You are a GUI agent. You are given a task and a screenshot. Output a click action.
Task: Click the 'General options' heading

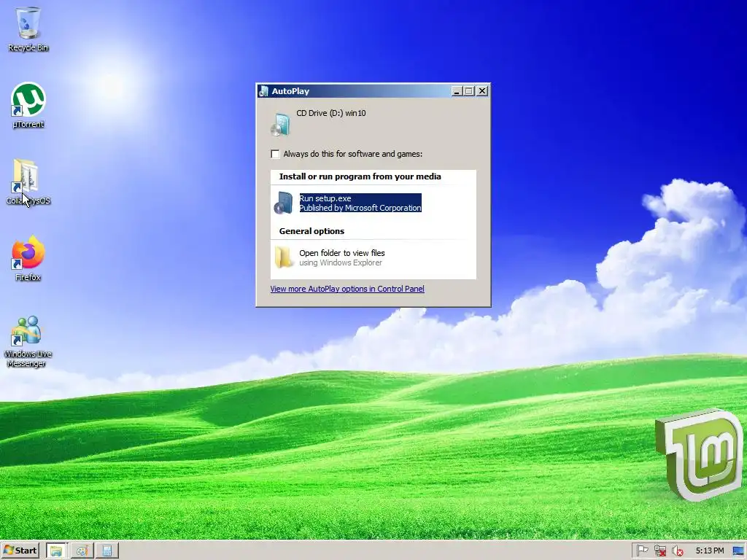click(x=311, y=231)
